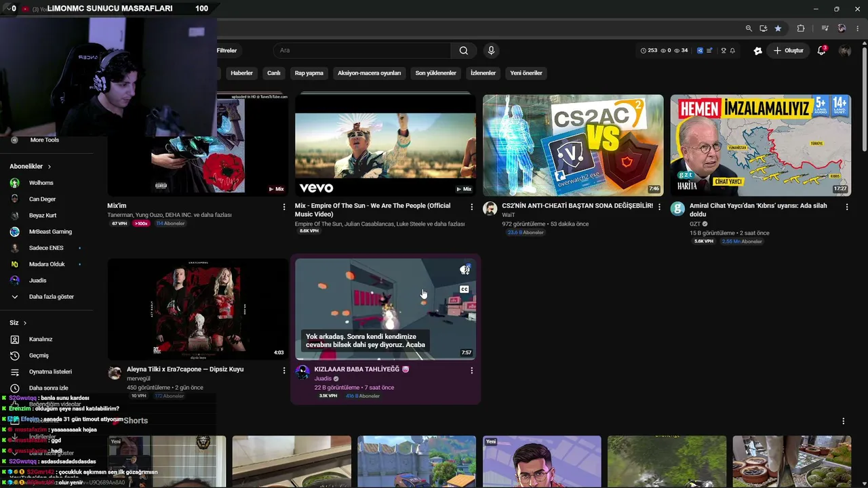This screenshot has height=488, width=868.
Task: Open the mervegül channel avatar
Action: [115, 372]
